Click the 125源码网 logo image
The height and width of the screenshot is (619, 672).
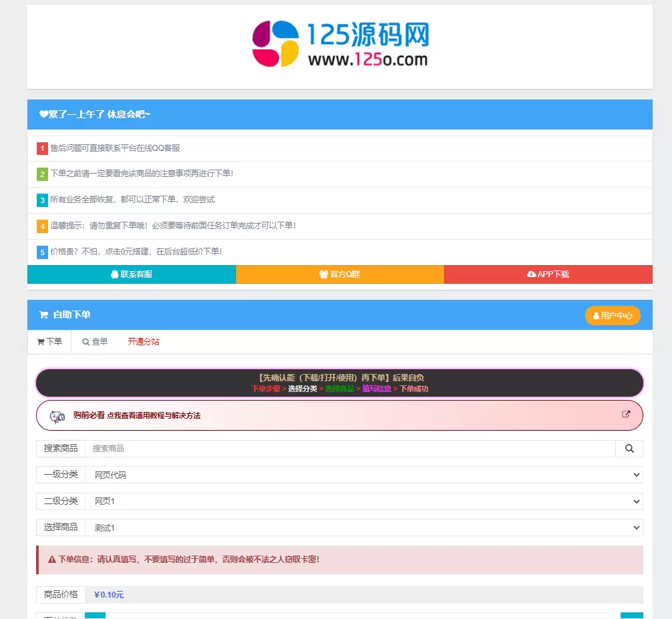click(x=340, y=44)
